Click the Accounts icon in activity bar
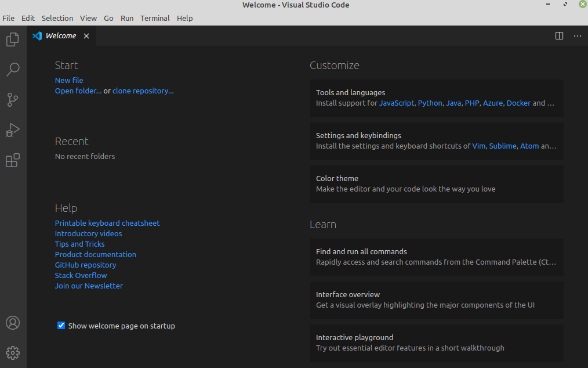Image resolution: width=588 pixels, height=368 pixels. (x=13, y=323)
